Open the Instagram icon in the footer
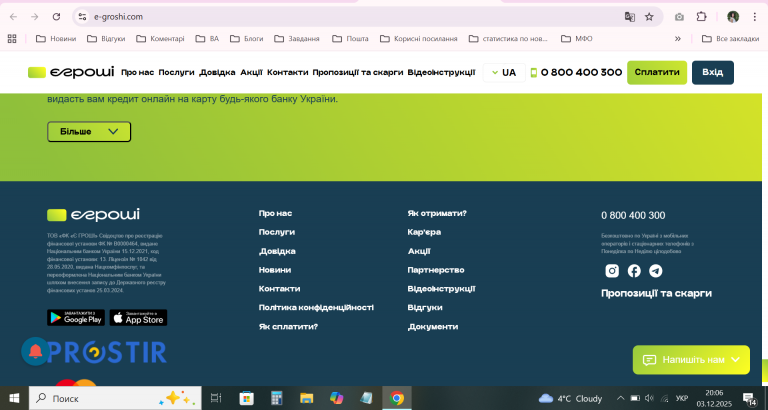This screenshot has width=768, height=410. coord(612,271)
